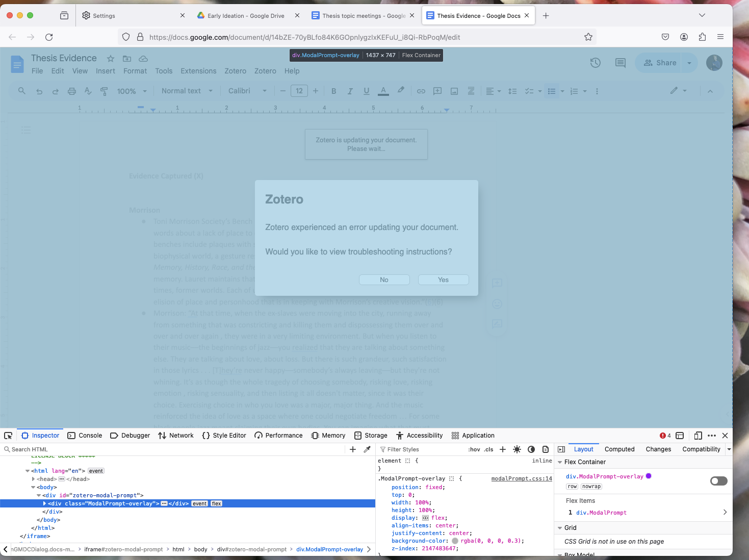This screenshot has height=560, width=749.
Task: Collapse the Flex Container section
Action: coord(560,462)
